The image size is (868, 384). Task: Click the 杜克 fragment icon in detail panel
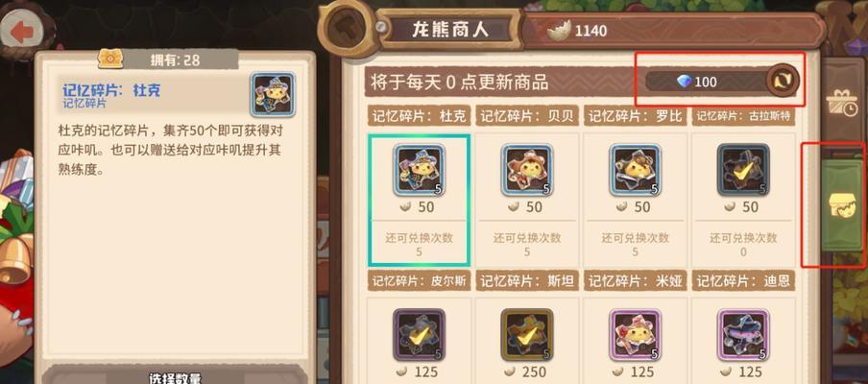[273, 94]
